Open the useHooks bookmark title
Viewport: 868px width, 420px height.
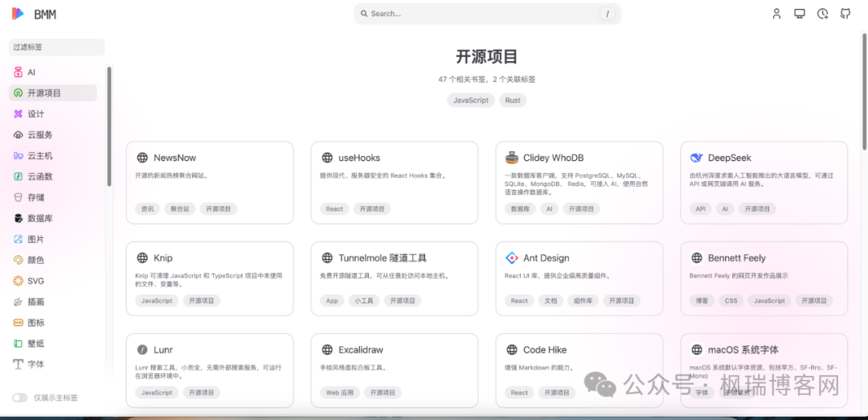[x=359, y=158]
